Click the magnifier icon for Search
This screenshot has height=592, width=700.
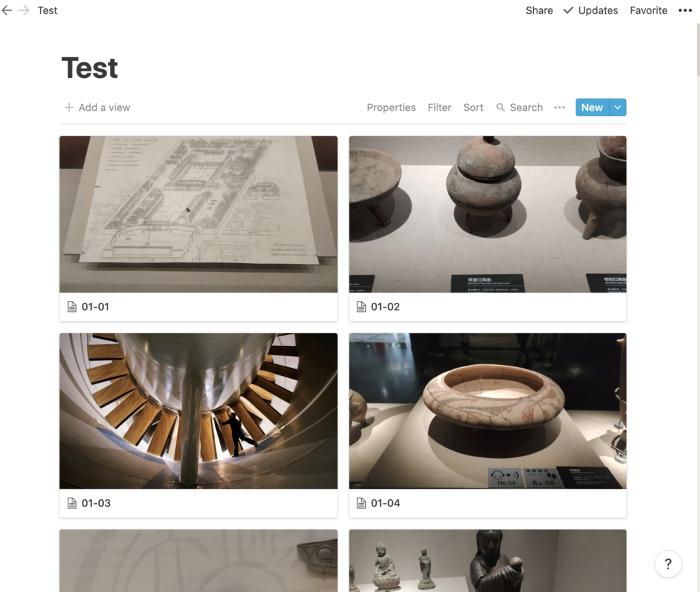pos(500,107)
